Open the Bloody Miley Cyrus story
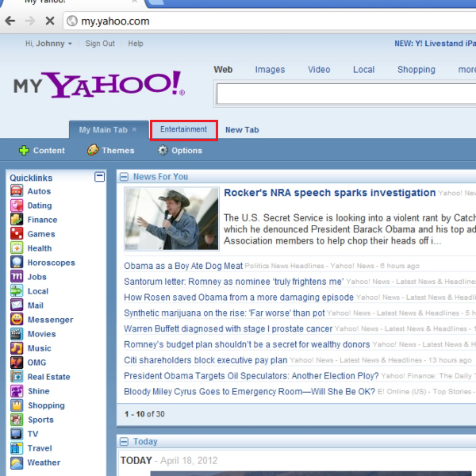The height and width of the screenshot is (476, 476). click(249, 392)
